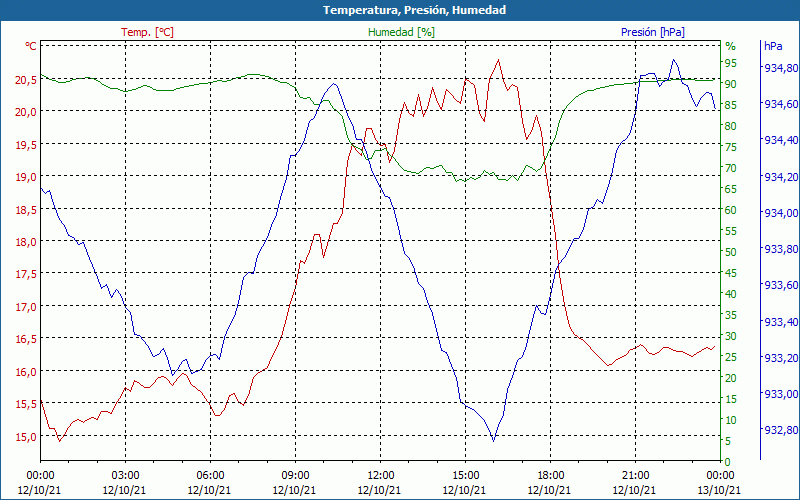The width and height of the screenshot is (800, 500).
Task: Click the temperature axis value '16,0'
Action: [26, 372]
